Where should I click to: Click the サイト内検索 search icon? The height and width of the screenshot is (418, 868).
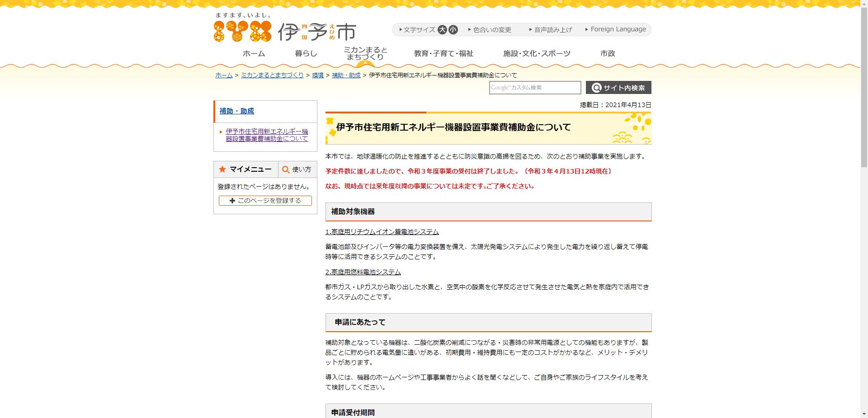(x=597, y=87)
